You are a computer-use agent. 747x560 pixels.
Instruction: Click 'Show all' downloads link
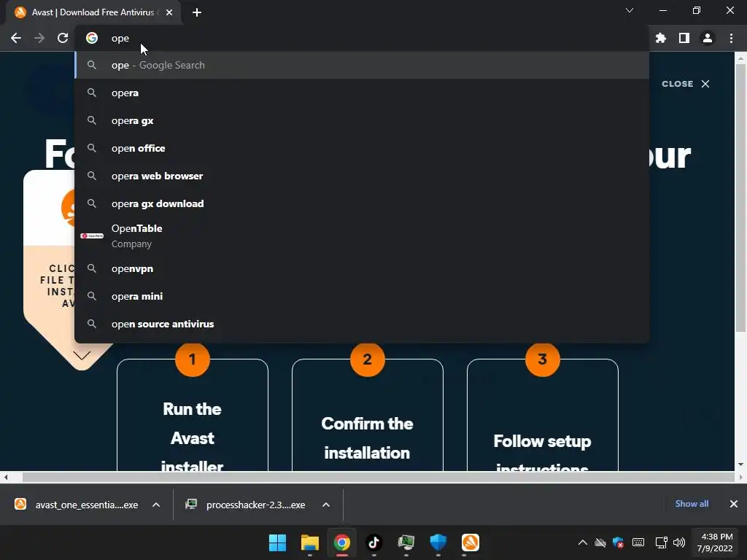(692, 504)
